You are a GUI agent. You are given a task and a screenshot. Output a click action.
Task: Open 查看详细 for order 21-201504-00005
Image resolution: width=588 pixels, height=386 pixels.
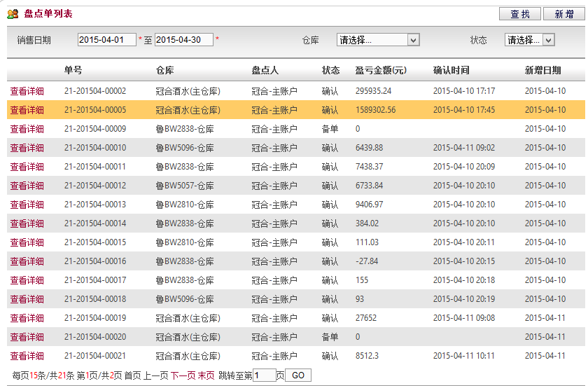(x=27, y=110)
